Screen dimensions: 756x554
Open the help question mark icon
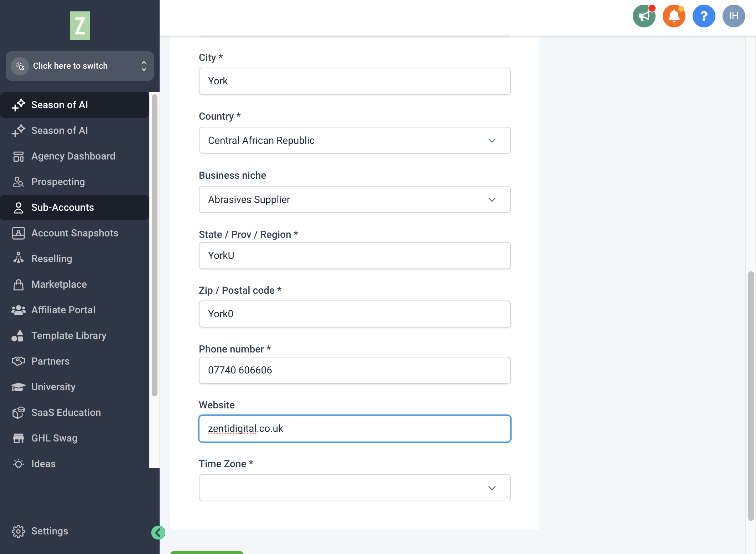click(x=704, y=16)
